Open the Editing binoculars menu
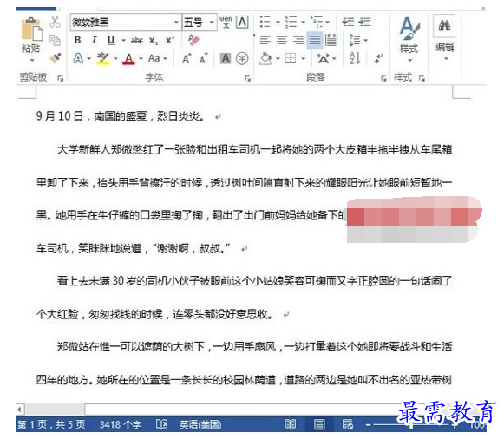The height and width of the screenshot is (439, 504). 444,38
